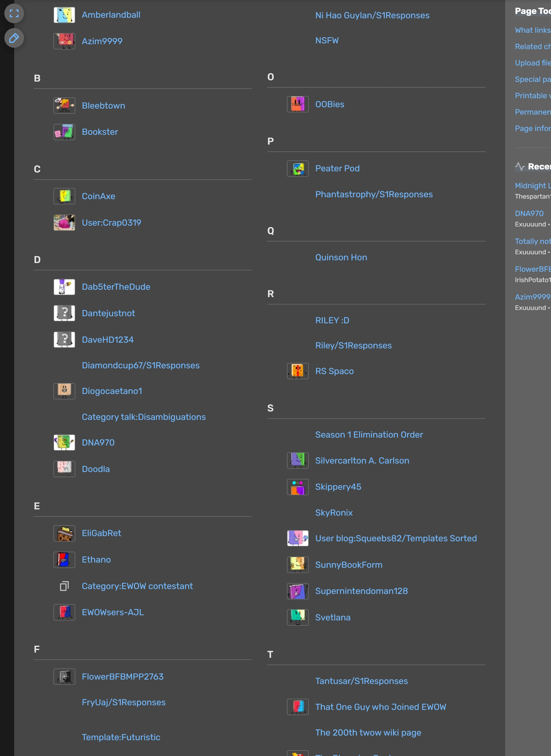Click the pencil edit icon

pos(14,38)
